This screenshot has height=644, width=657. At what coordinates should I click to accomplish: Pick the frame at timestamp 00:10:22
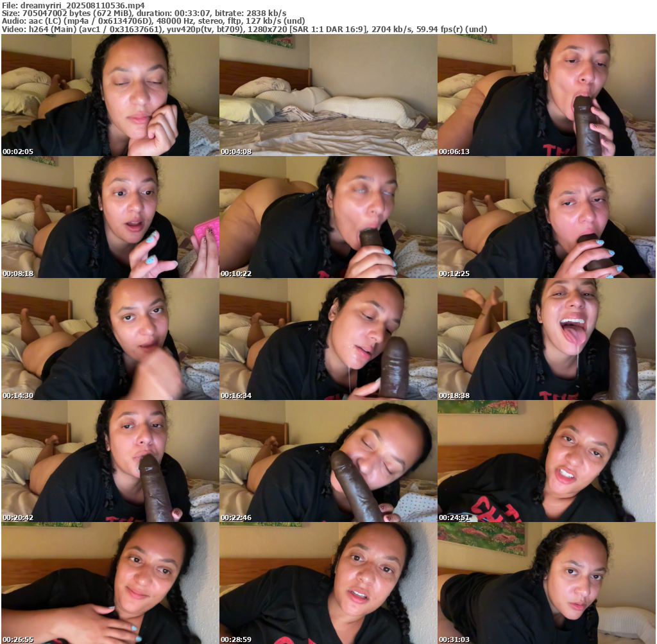(x=328, y=217)
